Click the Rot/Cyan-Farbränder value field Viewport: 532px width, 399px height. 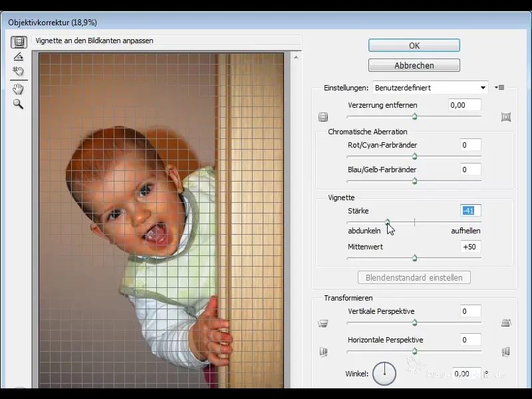(471, 145)
